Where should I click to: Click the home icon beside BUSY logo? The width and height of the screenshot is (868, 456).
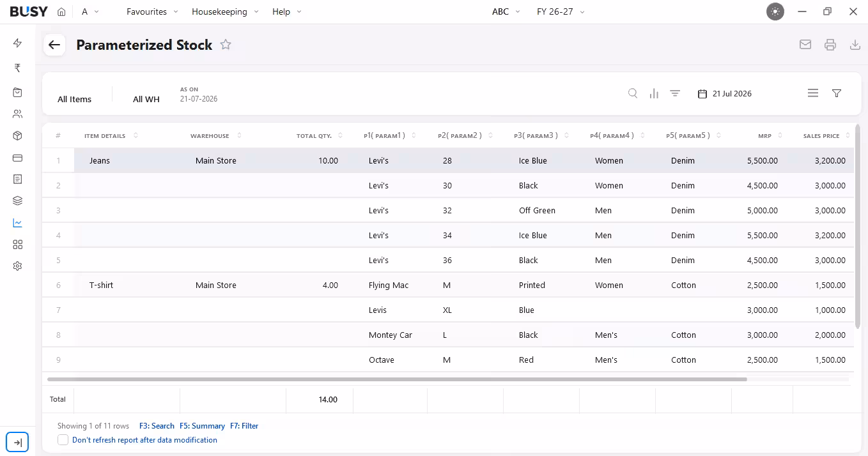(61, 11)
